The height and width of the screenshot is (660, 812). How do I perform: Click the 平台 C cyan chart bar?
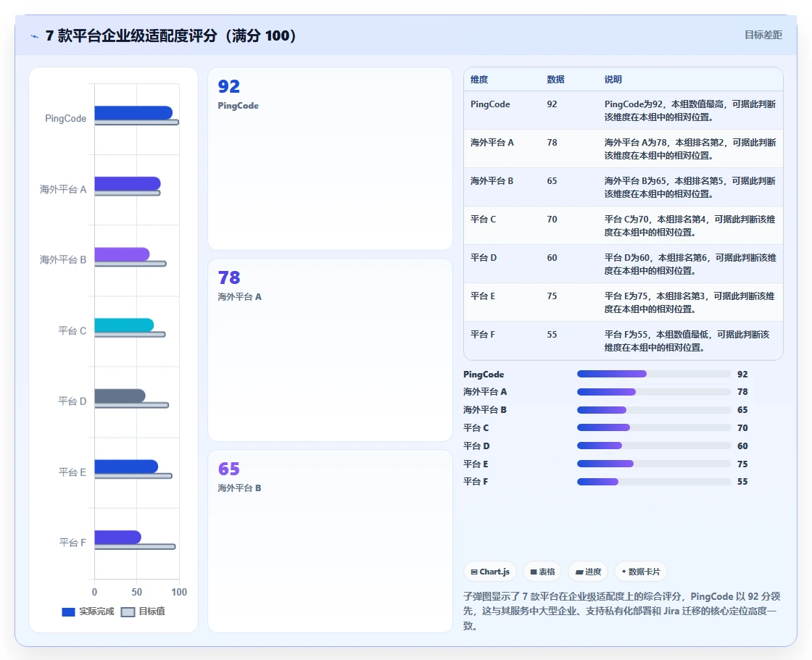124,325
